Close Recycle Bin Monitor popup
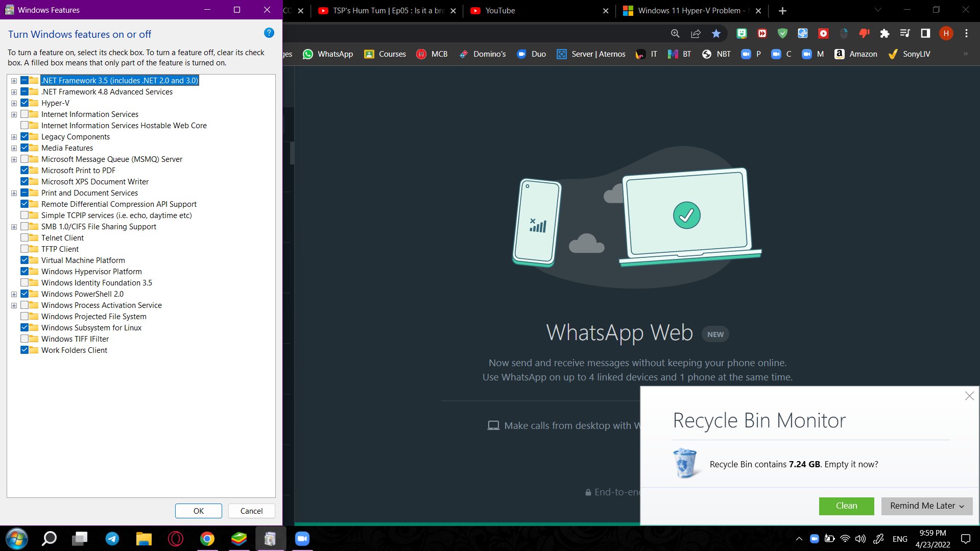980x551 pixels. pyautogui.click(x=969, y=396)
